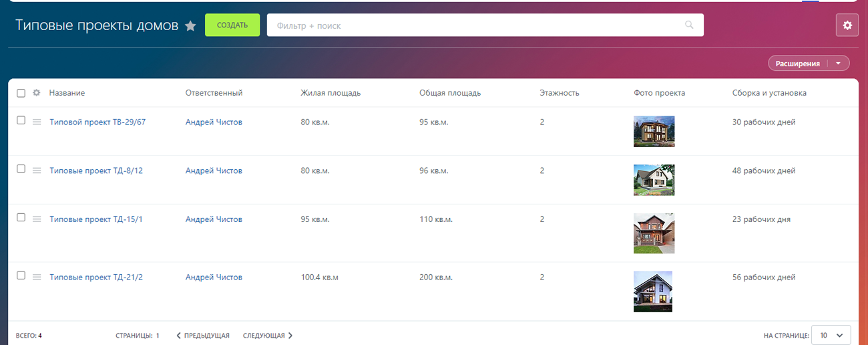The width and height of the screenshot is (868, 345).
Task: Go to next page with Следующая
Action: pos(268,336)
